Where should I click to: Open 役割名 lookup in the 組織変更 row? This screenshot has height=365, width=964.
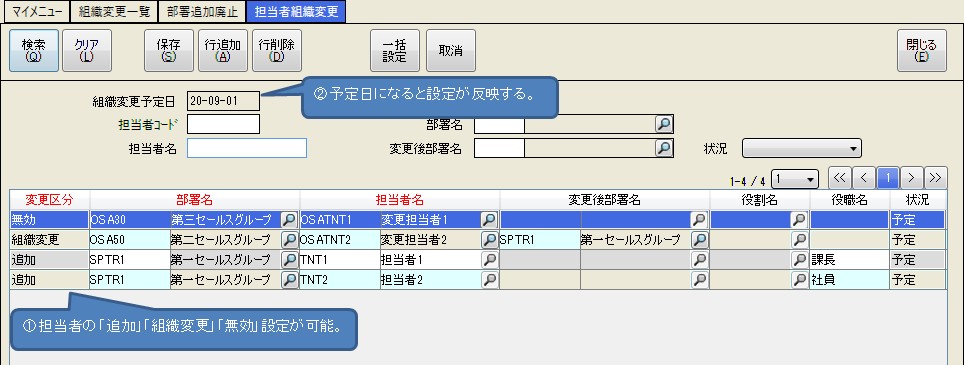click(x=800, y=240)
